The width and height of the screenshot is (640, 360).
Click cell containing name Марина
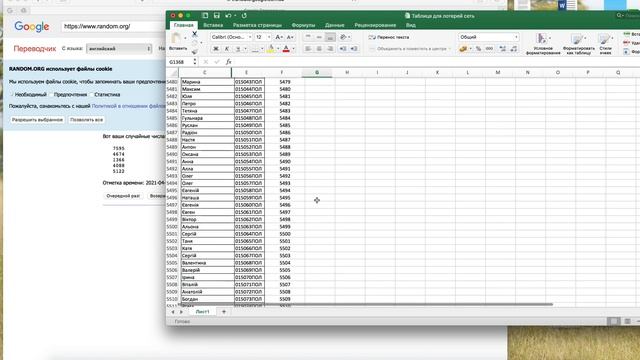click(207, 82)
